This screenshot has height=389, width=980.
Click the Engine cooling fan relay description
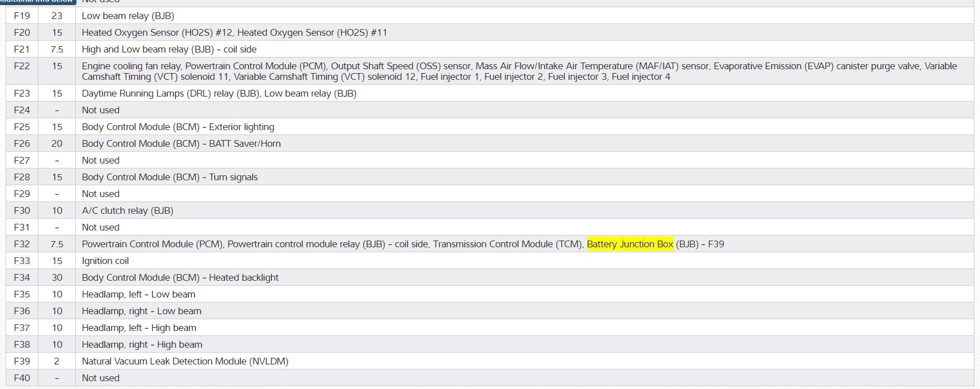click(x=519, y=71)
